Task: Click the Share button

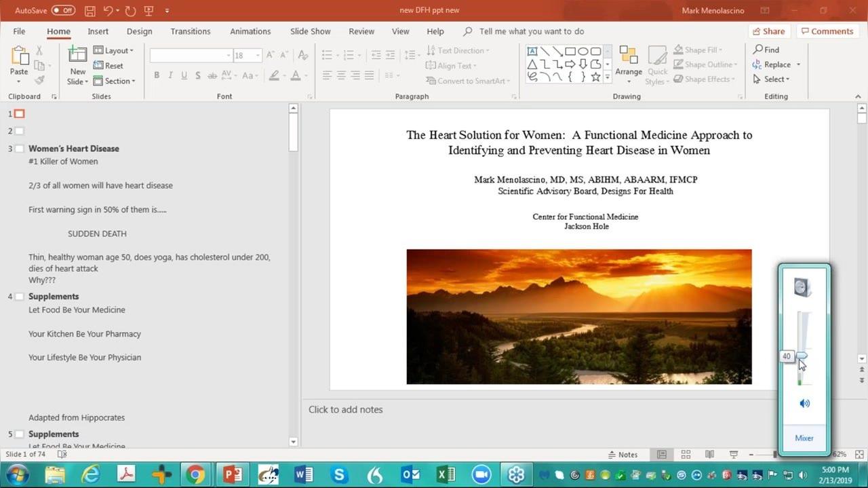Action: pos(768,31)
